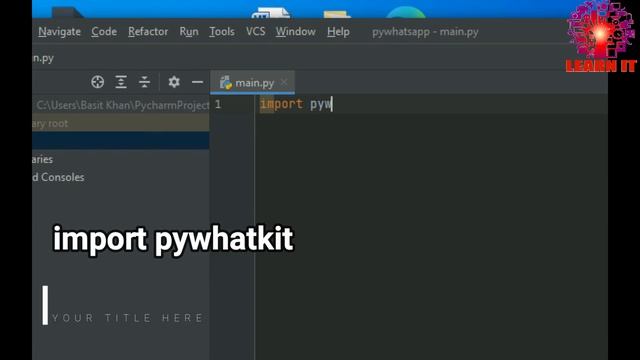Select the library root row
This screenshot has width=640, height=360.
click(121, 123)
